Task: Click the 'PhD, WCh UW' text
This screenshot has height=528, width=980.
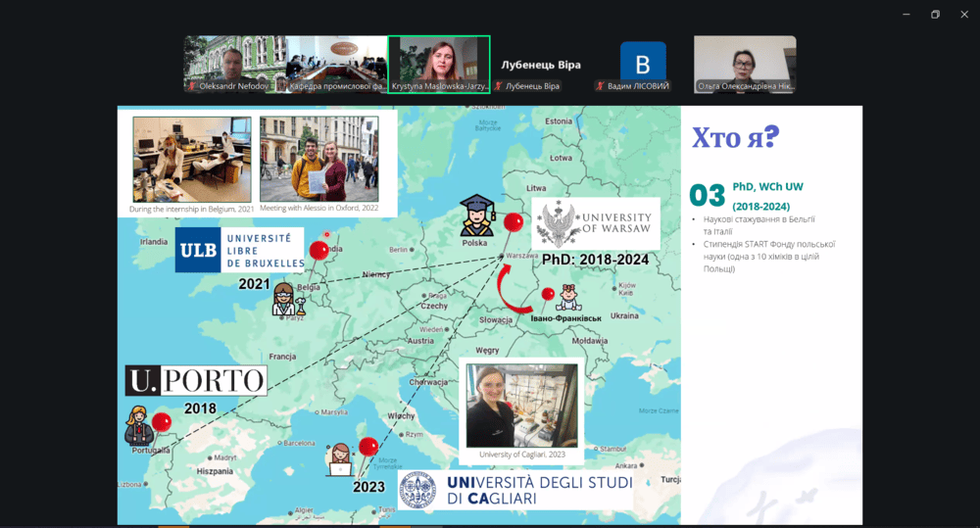Action: 767,187
